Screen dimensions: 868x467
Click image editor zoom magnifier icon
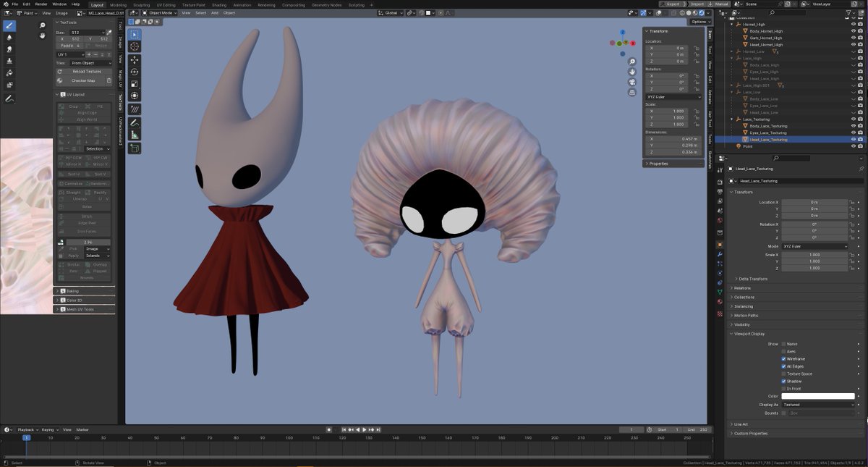(43, 25)
